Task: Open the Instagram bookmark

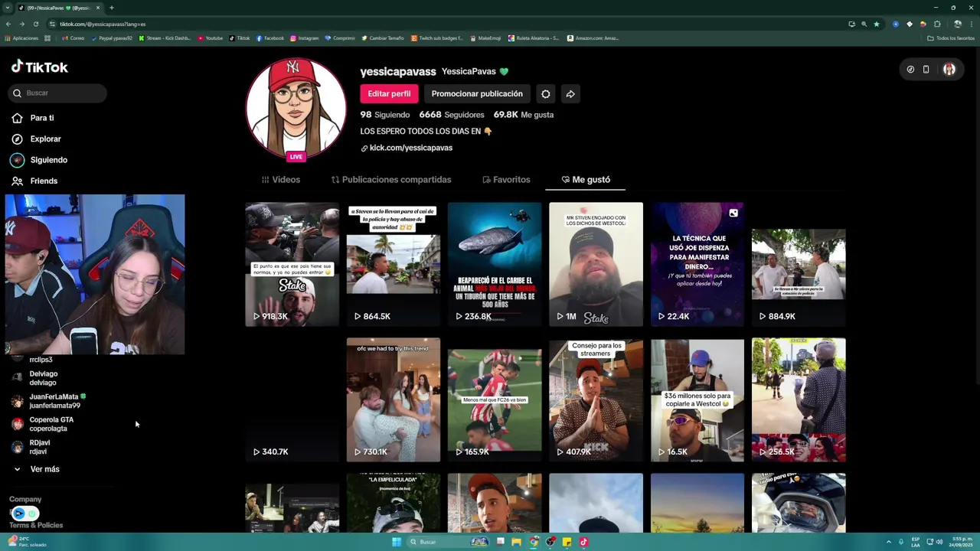Action: pos(305,38)
